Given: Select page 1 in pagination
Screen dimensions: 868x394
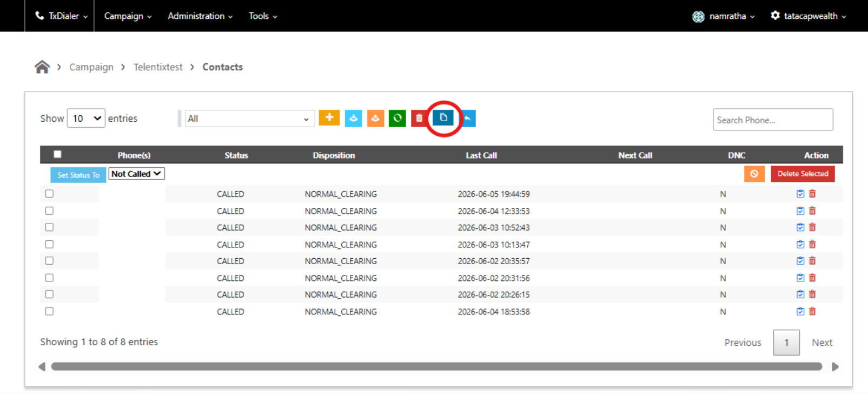Looking at the screenshot, I should pos(786,343).
